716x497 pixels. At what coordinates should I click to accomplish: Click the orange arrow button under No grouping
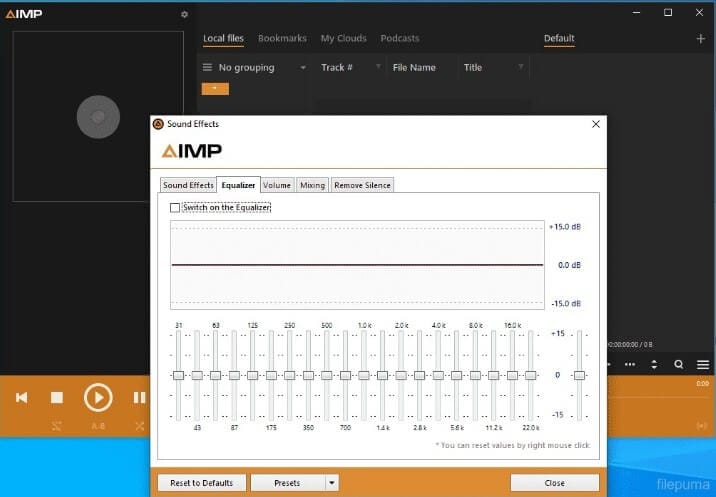point(215,89)
